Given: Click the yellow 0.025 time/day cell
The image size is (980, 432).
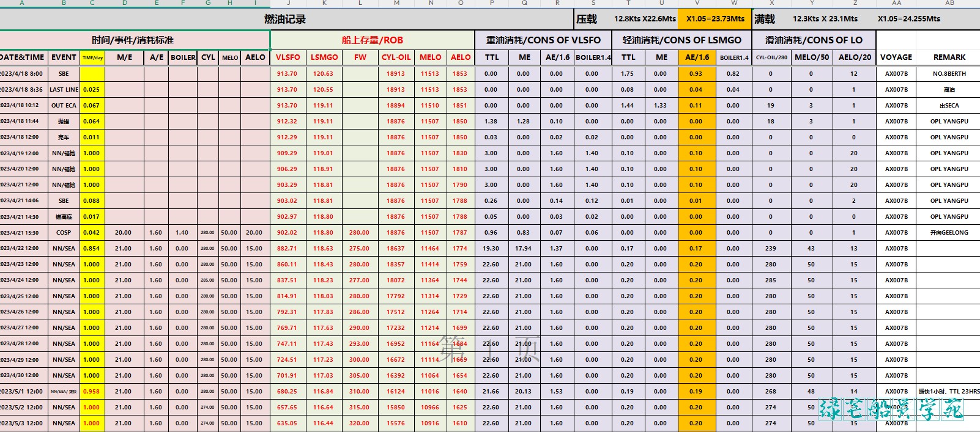Looking at the screenshot, I should tap(92, 90).
